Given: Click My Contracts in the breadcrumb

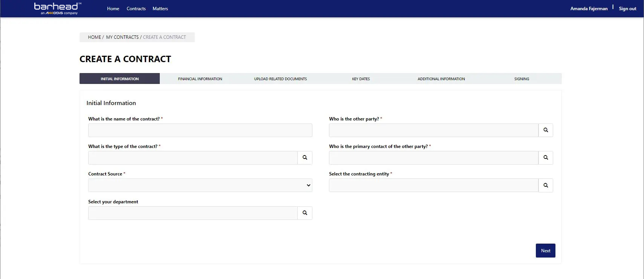Looking at the screenshot, I should click(x=122, y=37).
